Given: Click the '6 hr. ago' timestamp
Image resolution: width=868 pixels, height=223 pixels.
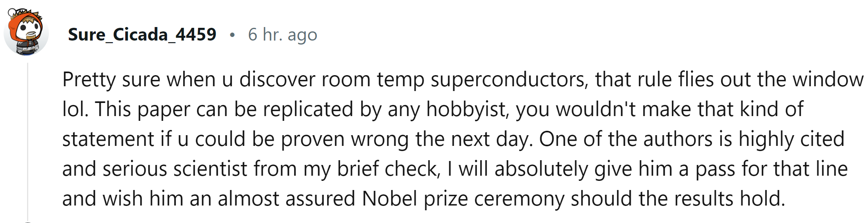Looking at the screenshot, I should click(283, 35).
